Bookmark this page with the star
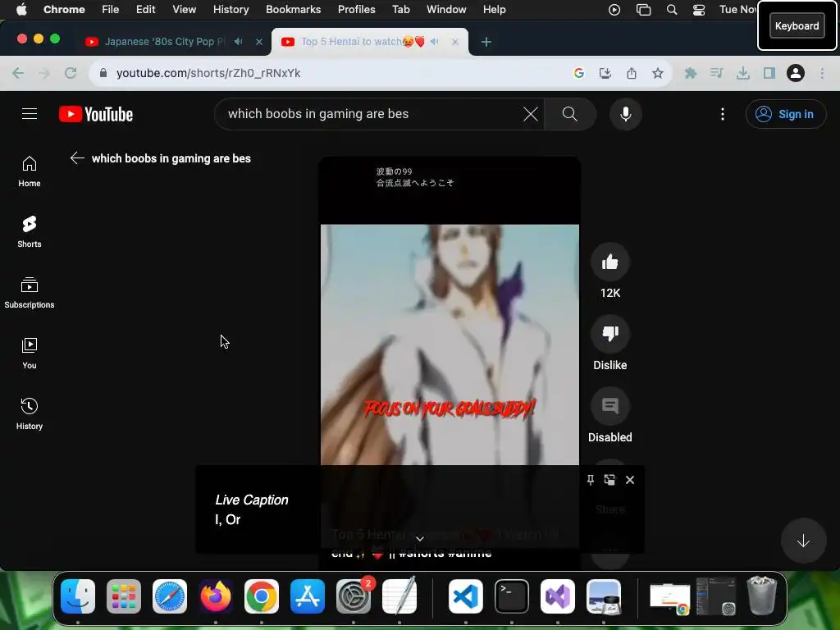The width and height of the screenshot is (840, 630). (x=657, y=73)
